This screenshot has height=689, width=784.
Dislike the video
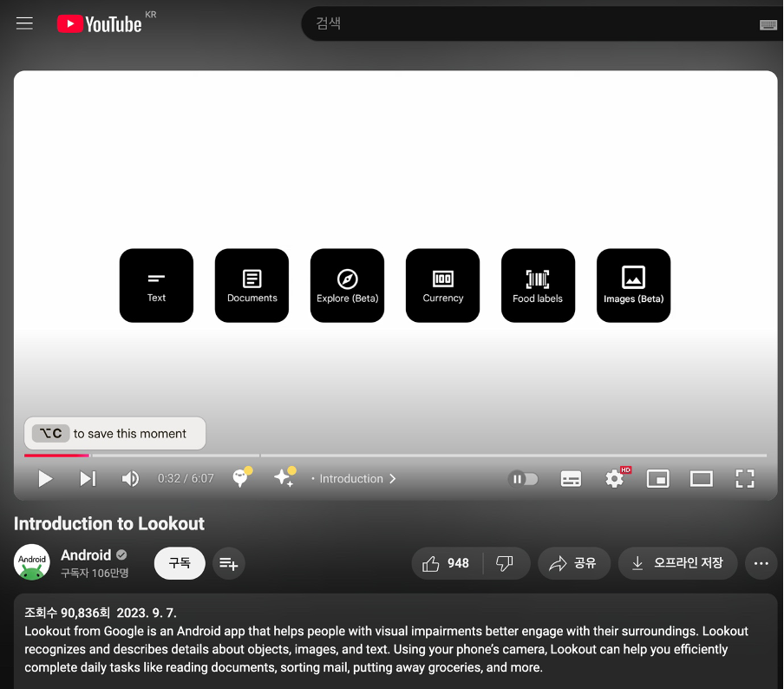(x=505, y=563)
